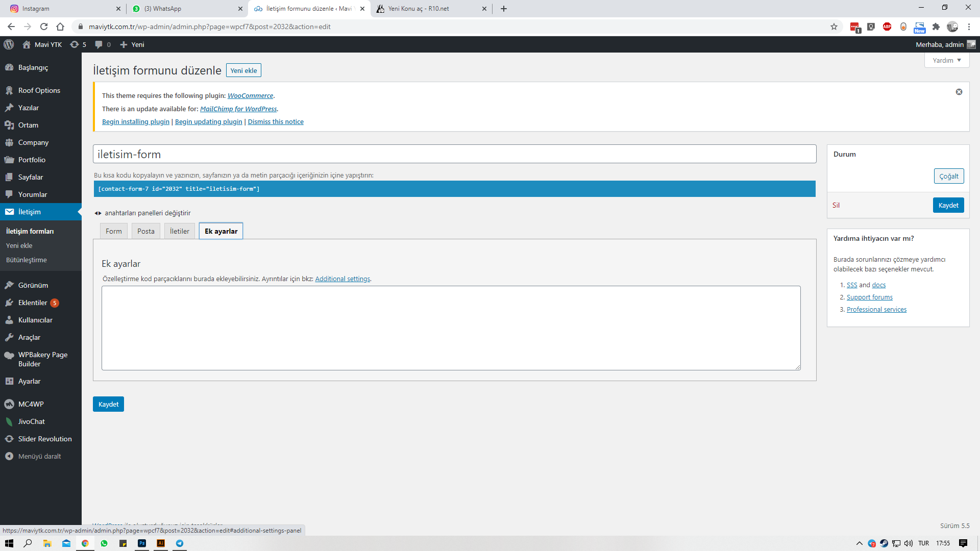
Task: Bookmark page with star icon
Action: click(x=834, y=27)
